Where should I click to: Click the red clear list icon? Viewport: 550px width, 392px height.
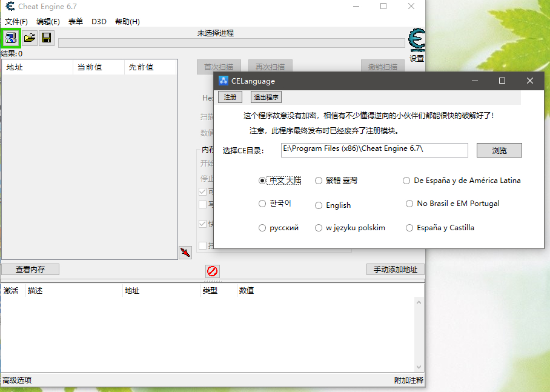[x=212, y=271]
